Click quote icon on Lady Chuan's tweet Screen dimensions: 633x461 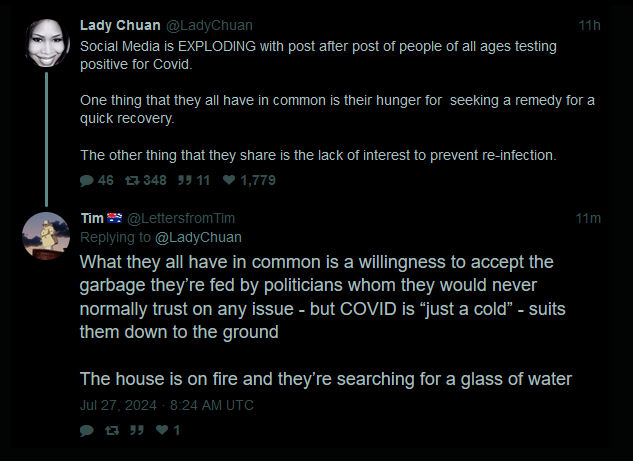(x=184, y=181)
